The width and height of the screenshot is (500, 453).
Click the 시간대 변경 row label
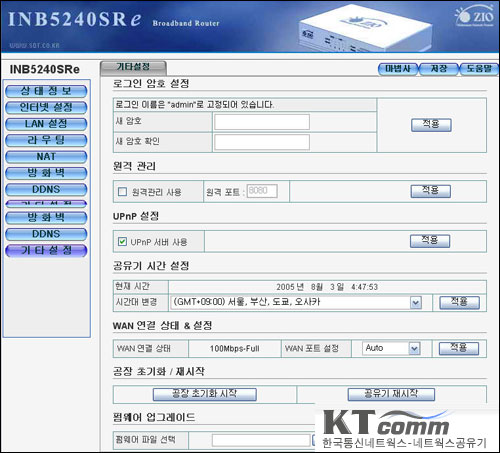tap(136, 302)
